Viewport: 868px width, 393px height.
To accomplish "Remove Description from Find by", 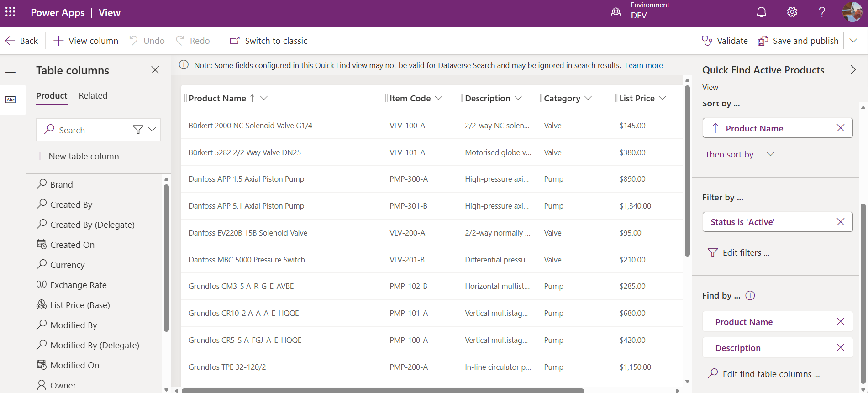I will (841, 348).
